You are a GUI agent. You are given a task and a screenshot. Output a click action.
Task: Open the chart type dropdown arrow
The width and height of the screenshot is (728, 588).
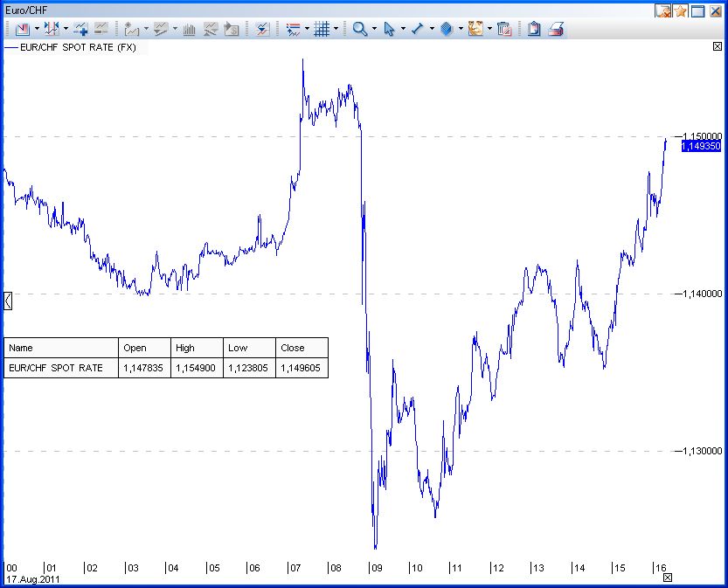click(37, 29)
